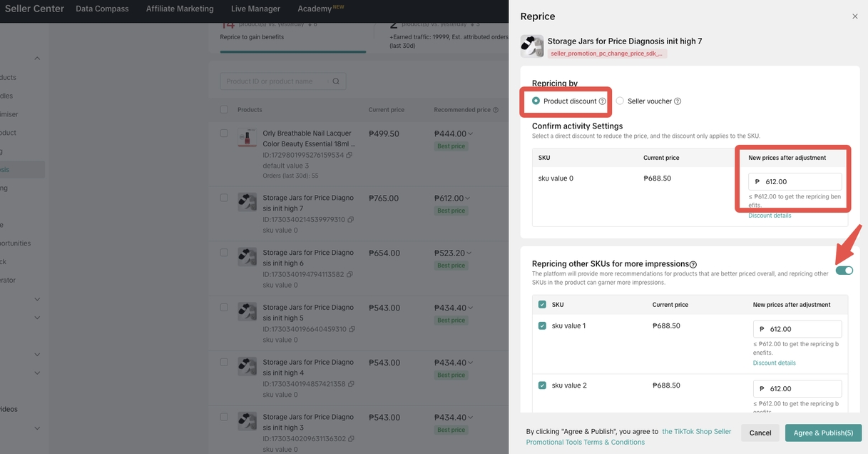Expand recommended price ₱612.00 dropdown arrow
This screenshot has height=454, width=868.
tap(469, 198)
